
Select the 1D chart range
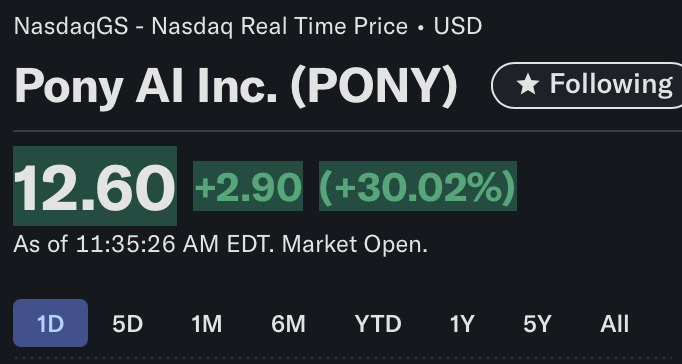coord(50,323)
